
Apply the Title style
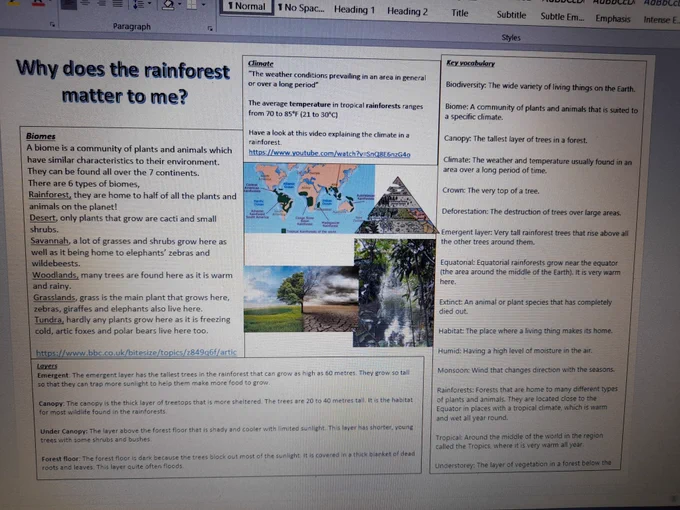pyautogui.click(x=460, y=13)
